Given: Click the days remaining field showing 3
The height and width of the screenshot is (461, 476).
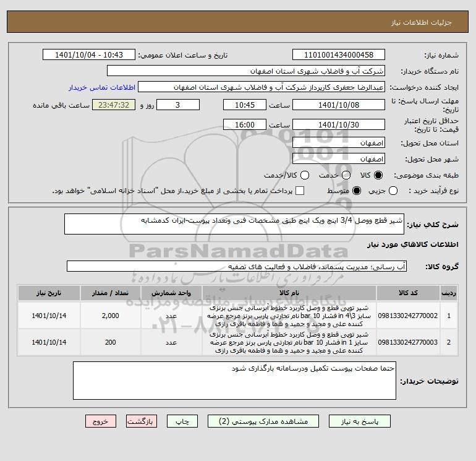Looking at the screenshot, I should [178, 105].
